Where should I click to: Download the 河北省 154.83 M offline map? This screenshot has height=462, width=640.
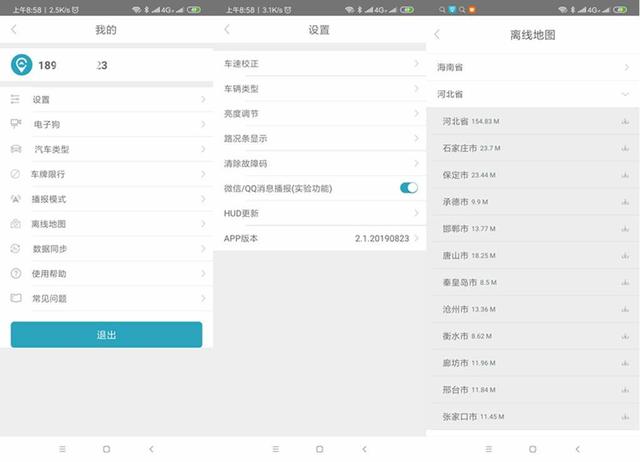625,122
